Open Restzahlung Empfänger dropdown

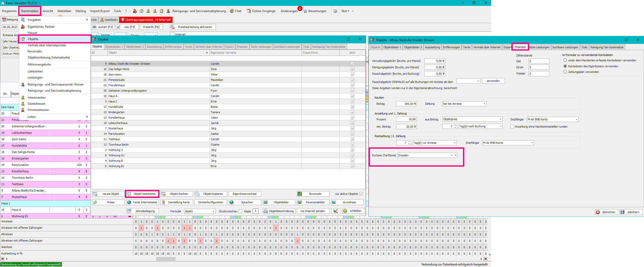[x=508, y=143]
